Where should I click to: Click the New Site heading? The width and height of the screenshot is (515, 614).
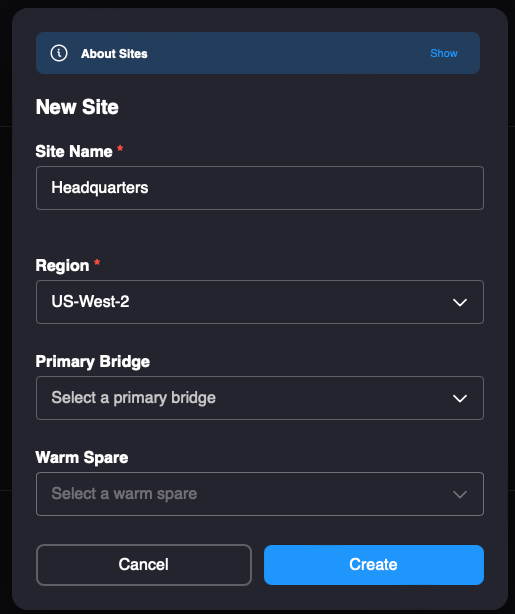tap(77, 107)
